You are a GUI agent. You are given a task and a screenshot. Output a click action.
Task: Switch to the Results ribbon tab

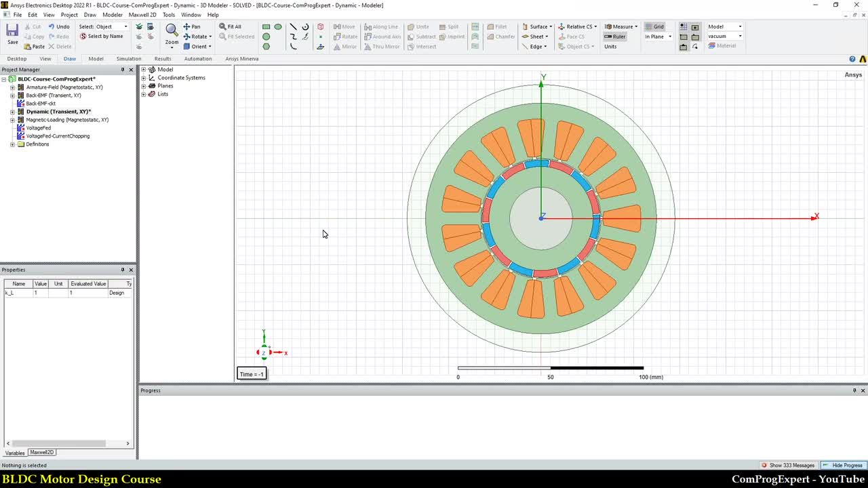pyautogui.click(x=163, y=59)
